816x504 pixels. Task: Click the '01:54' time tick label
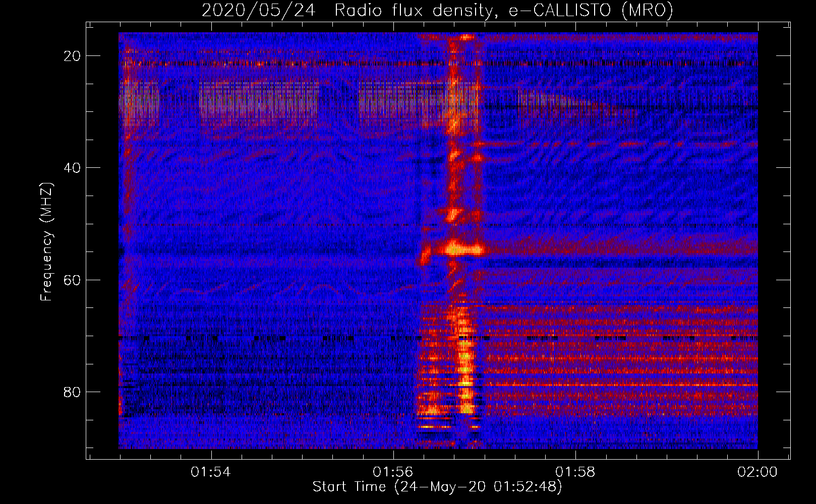(211, 472)
